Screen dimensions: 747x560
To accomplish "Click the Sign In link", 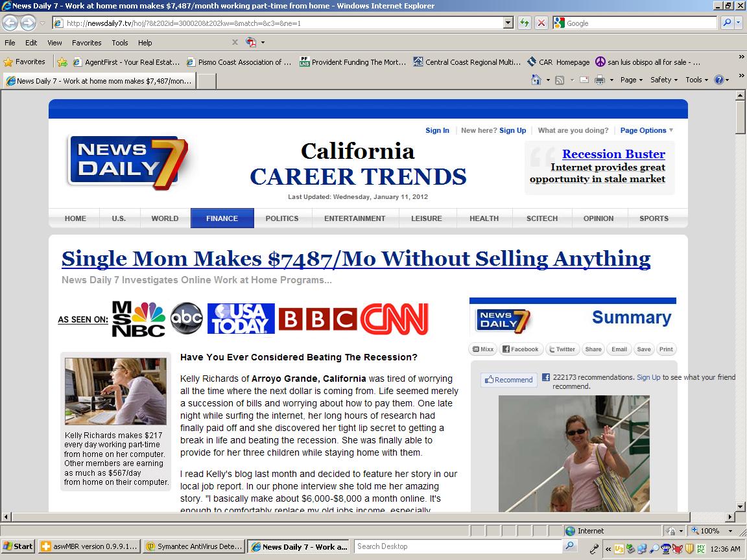I will (x=437, y=130).
